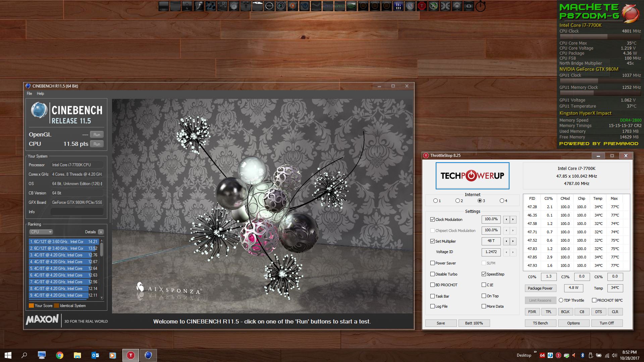Open Google Chrome from taskbar
Screen dimensions: 644x362
tap(60, 355)
